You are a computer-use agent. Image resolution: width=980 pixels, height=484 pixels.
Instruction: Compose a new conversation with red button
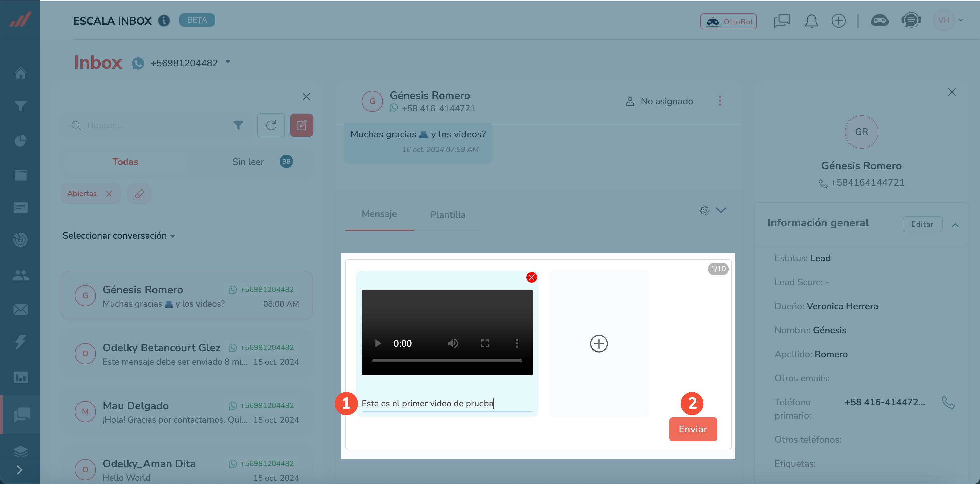[301, 125]
